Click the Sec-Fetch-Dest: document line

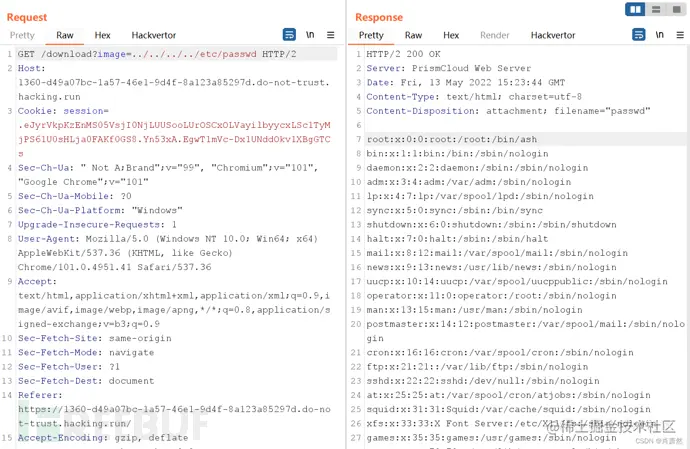click(86, 381)
